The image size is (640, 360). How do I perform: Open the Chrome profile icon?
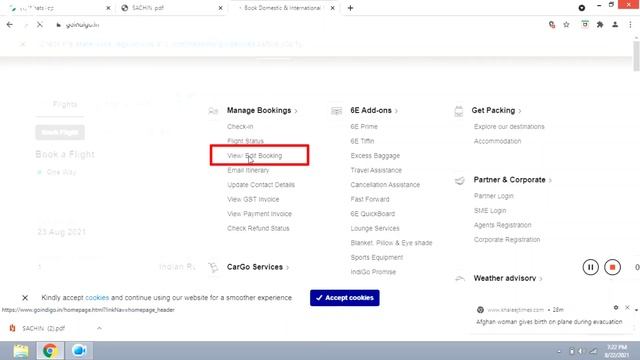point(615,25)
